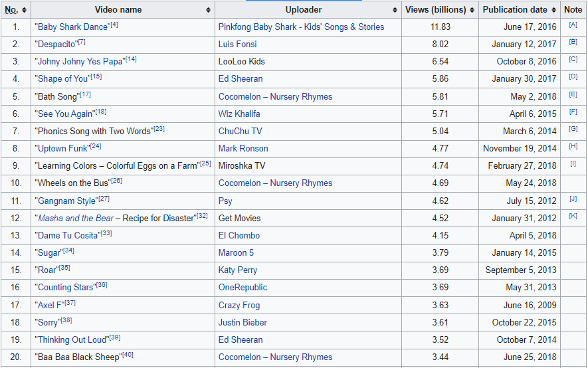
Task: Open the "Shape of You" link
Action: coord(62,78)
